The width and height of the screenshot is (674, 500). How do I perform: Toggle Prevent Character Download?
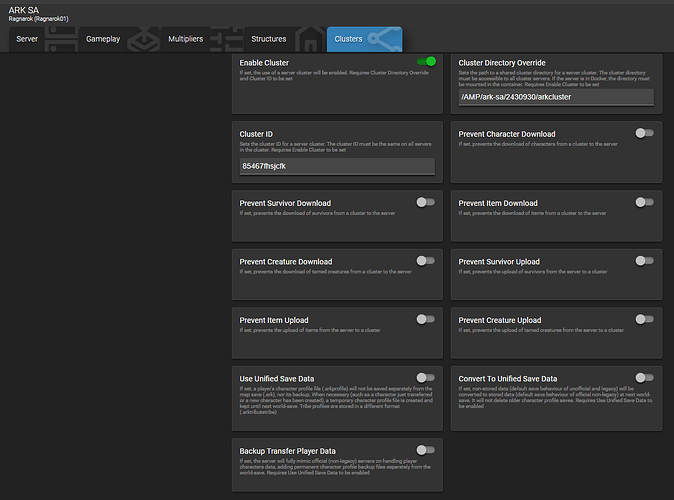pyautogui.click(x=644, y=133)
